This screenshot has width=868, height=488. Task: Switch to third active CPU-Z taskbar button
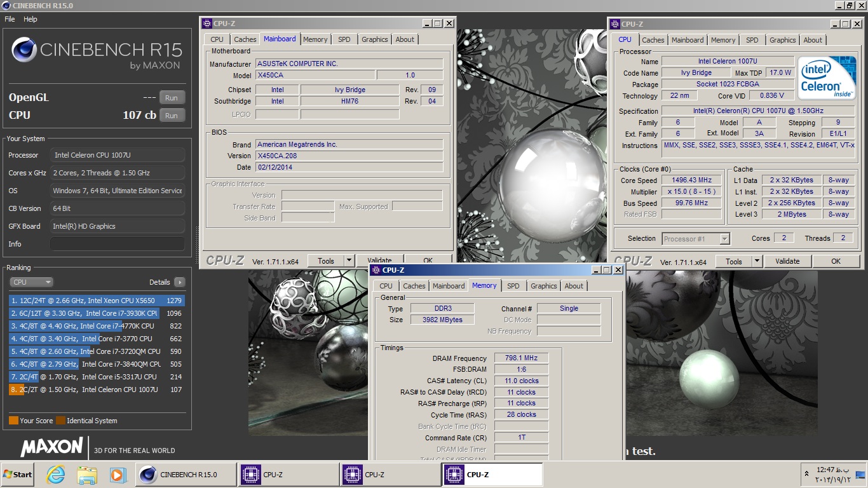point(492,475)
